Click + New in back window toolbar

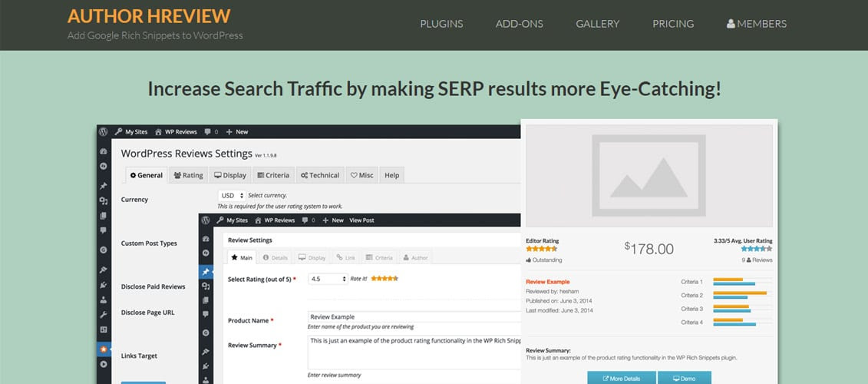coord(237,132)
